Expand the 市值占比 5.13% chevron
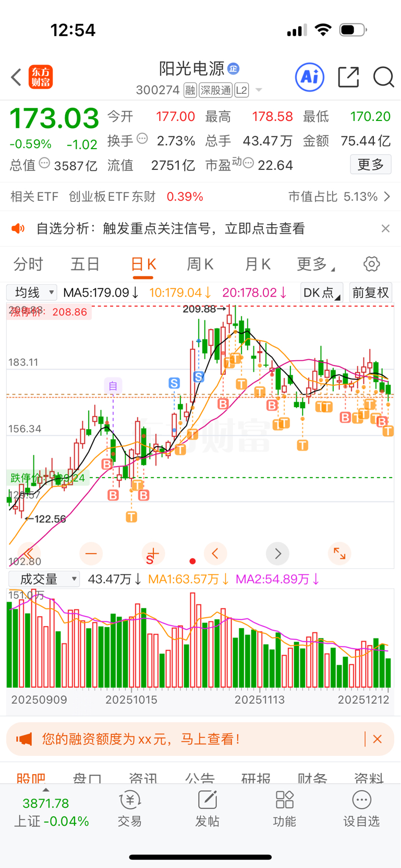The width and height of the screenshot is (401, 868). pos(387,197)
